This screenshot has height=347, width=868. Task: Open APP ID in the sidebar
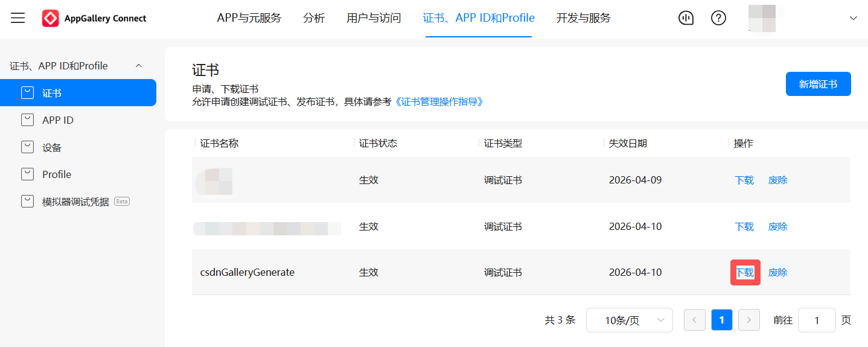[58, 120]
